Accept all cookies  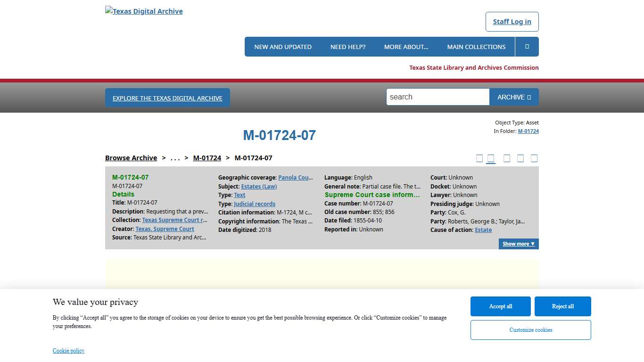500,306
